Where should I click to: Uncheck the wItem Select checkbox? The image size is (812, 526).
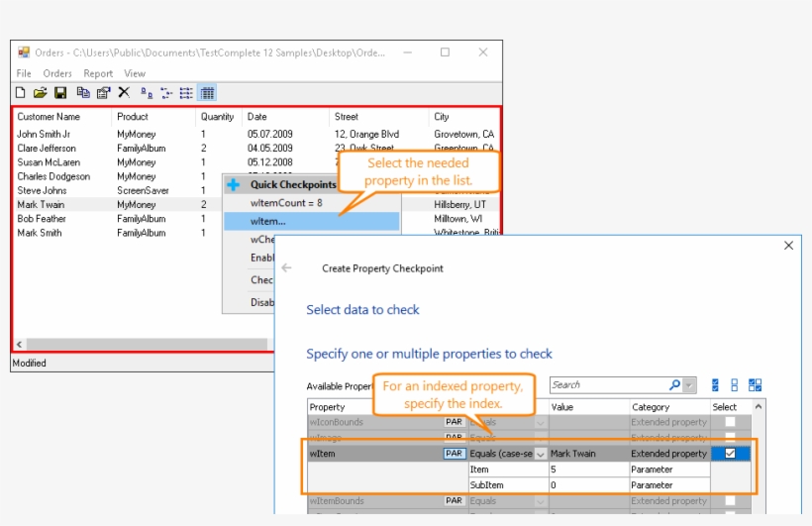(730, 454)
